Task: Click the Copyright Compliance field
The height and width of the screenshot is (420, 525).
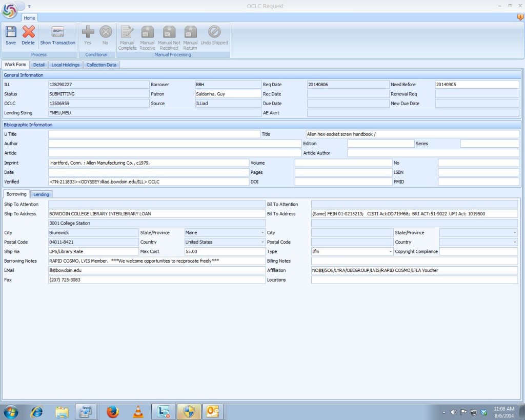Action: (478, 251)
